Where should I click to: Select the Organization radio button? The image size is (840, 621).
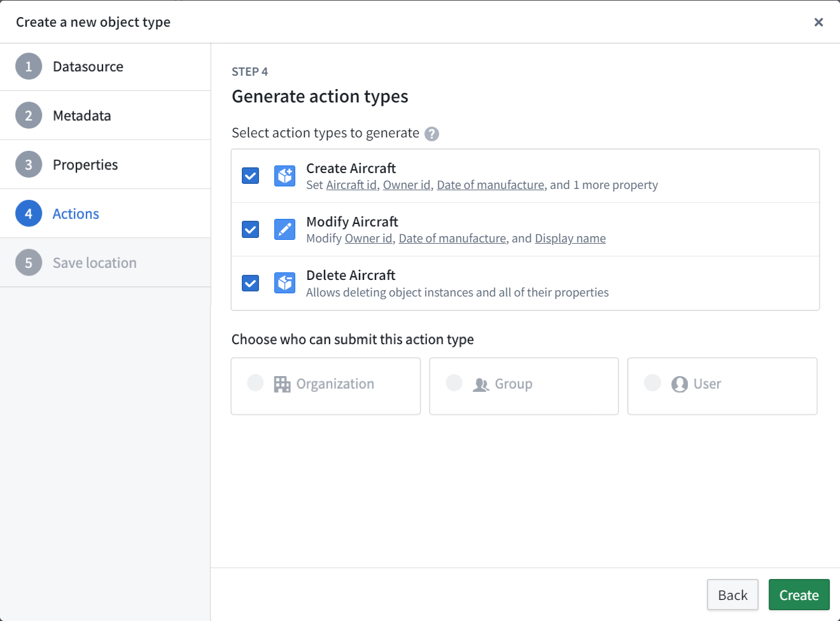(255, 382)
